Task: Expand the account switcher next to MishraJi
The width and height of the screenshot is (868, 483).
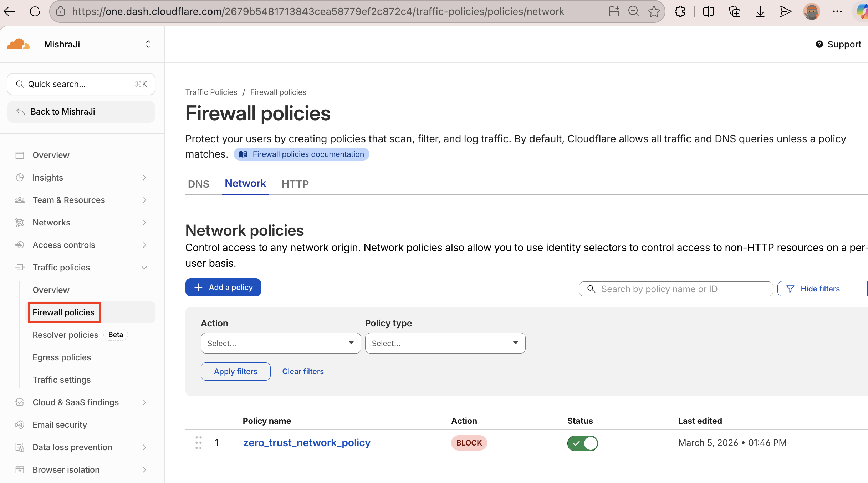Action: 148,44
